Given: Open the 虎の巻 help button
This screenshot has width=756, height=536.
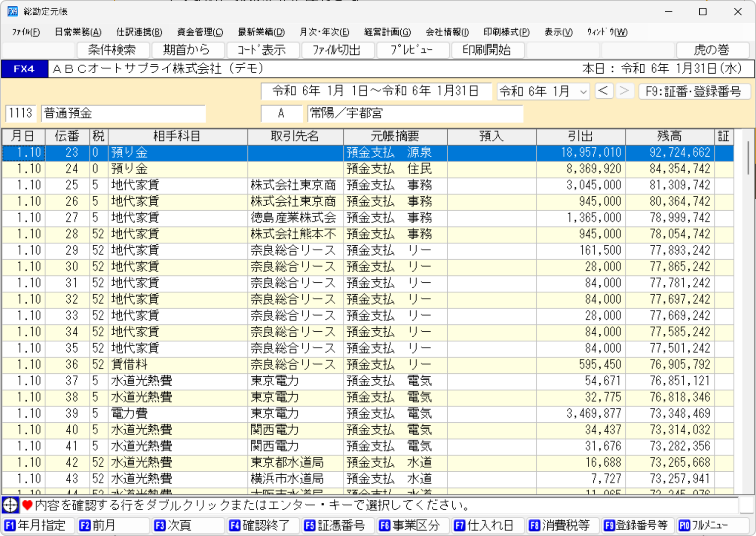Looking at the screenshot, I should (711, 50).
